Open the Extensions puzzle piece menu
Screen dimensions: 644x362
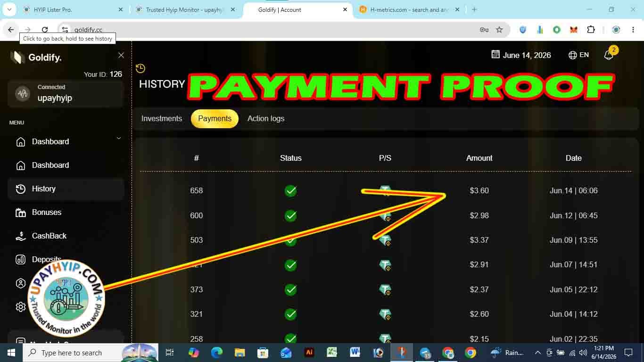coord(591,30)
